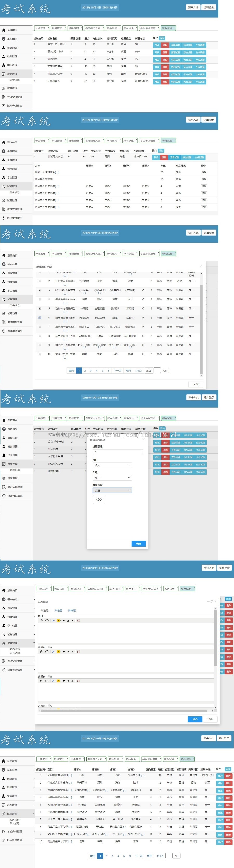Open font family menu in 题目 editor toolbar

(42, 620)
